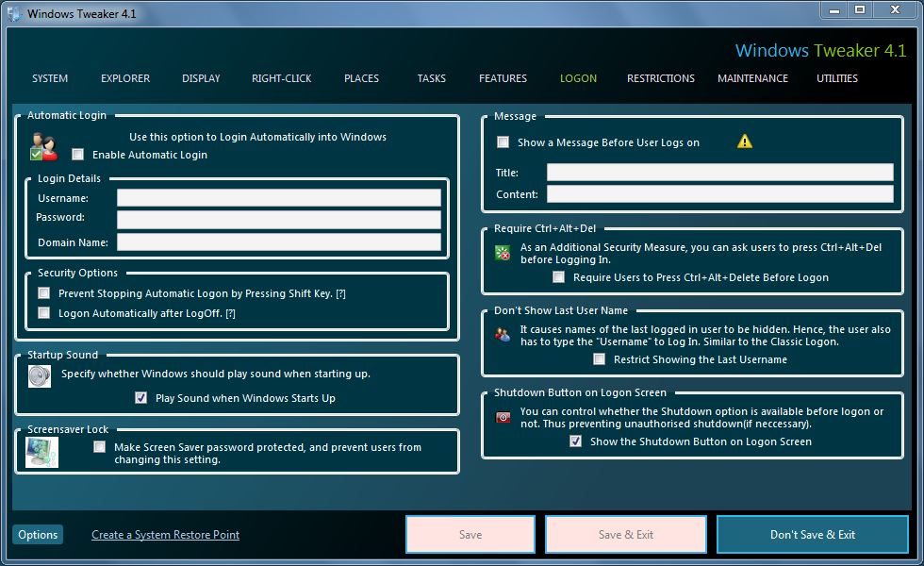Check Restrict Showing the Last Username
This screenshot has width=924, height=566.
coord(600,359)
